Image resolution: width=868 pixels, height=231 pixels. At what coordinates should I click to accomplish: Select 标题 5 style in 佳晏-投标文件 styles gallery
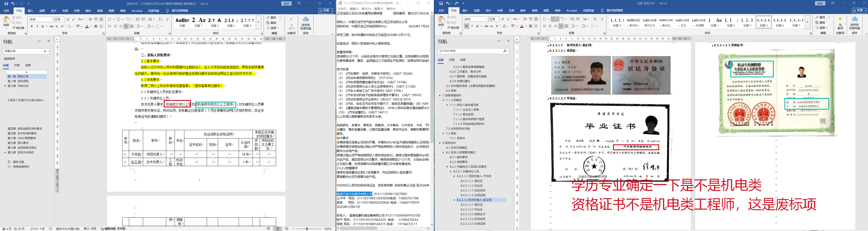pyautogui.click(x=764, y=22)
